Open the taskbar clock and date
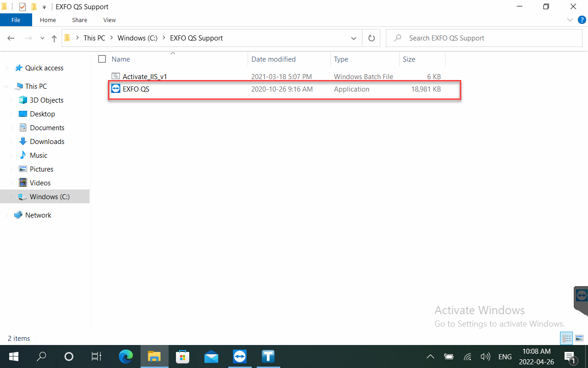This screenshot has width=588, height=368. [x=536, y=356]
